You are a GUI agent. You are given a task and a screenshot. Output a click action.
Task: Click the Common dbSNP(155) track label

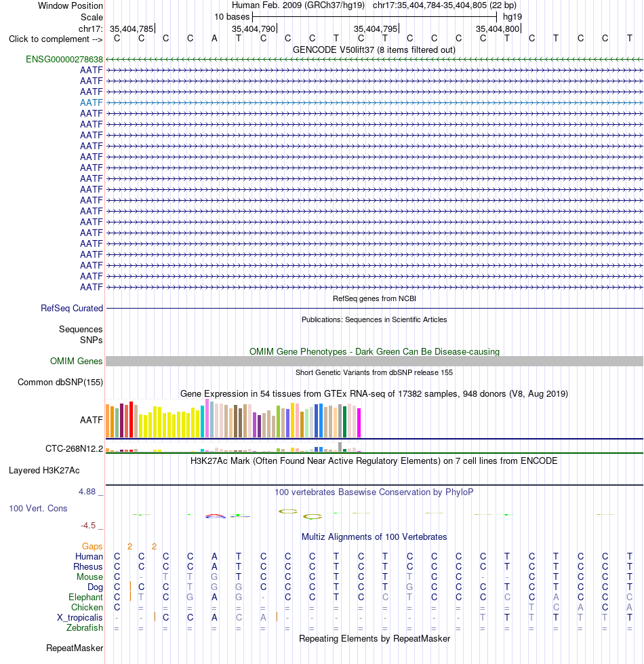point(60,383)
